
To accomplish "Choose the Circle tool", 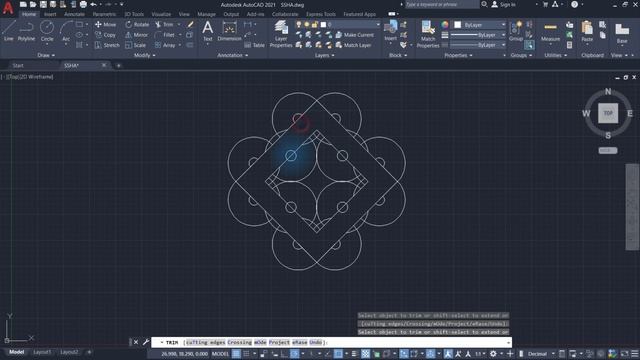I will tap(47, 31).
